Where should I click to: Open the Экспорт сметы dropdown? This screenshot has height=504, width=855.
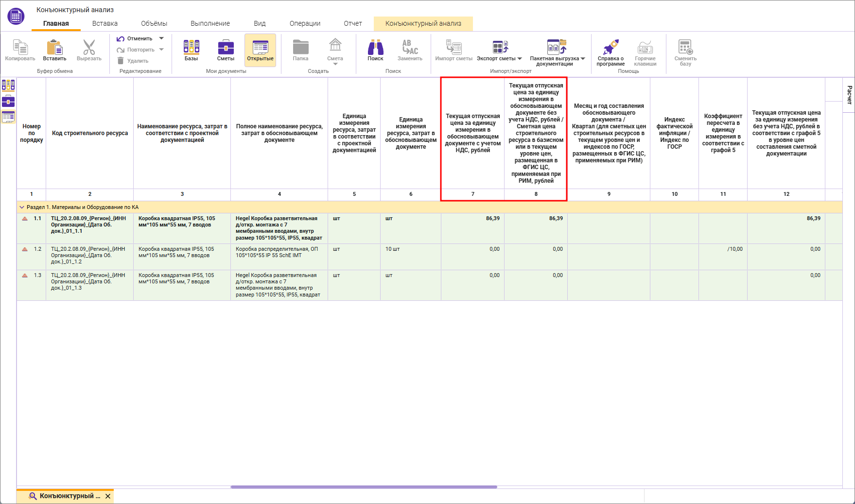[x=520, y=59]
